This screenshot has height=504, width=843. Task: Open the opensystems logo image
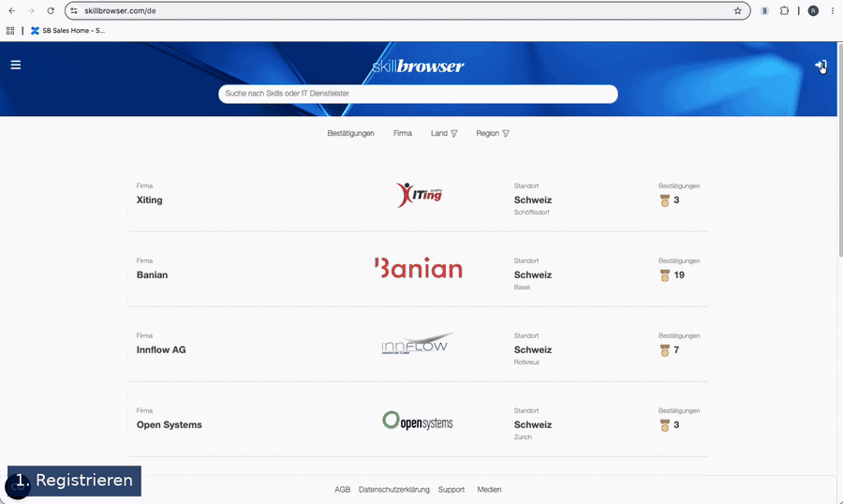pos(418,421)
